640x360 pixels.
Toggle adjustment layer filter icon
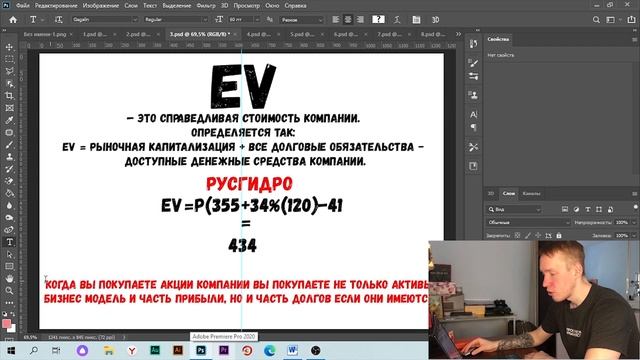tap(576, 209)
